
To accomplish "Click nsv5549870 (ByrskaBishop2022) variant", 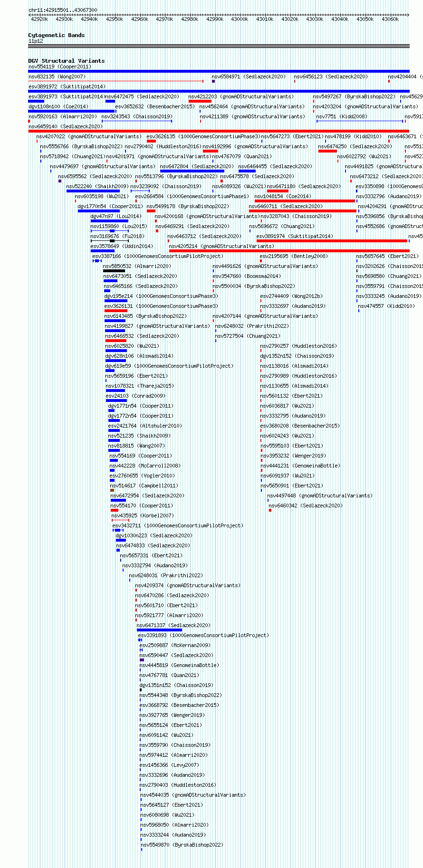I will pyautogui.click(x=182, y=845).
